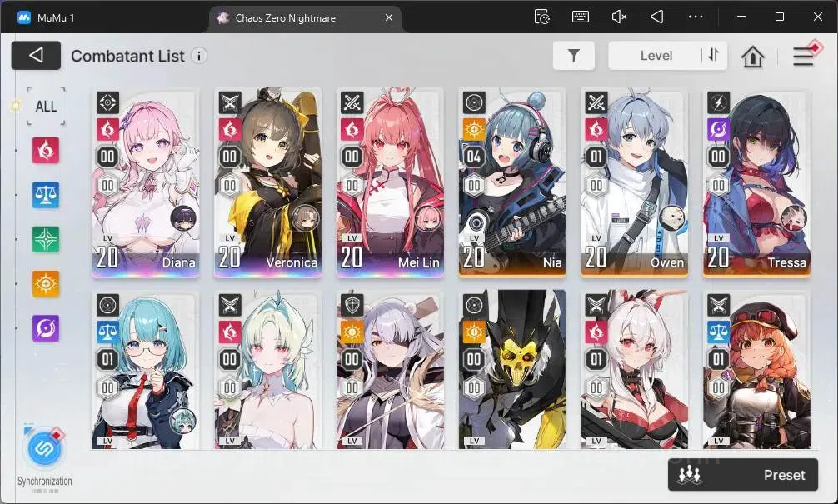
Task: Toggle ascending/descending sort order arrows
Action: click(x=714, y=55)
